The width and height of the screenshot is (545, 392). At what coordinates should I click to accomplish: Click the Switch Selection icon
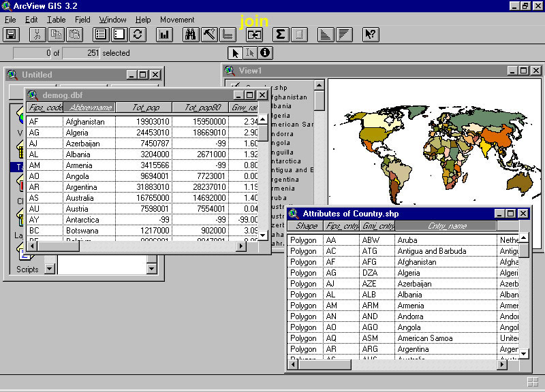pyautogui.click(x=138, y=34)
